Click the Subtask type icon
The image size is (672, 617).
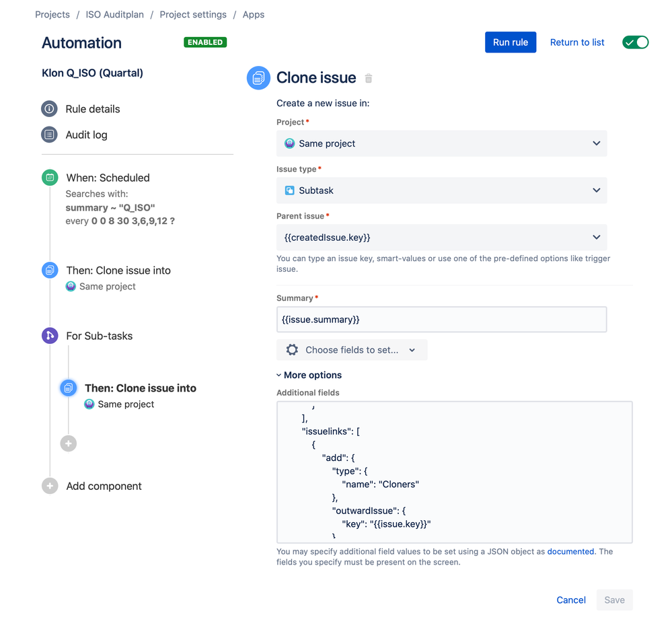(x=290, y=190)
